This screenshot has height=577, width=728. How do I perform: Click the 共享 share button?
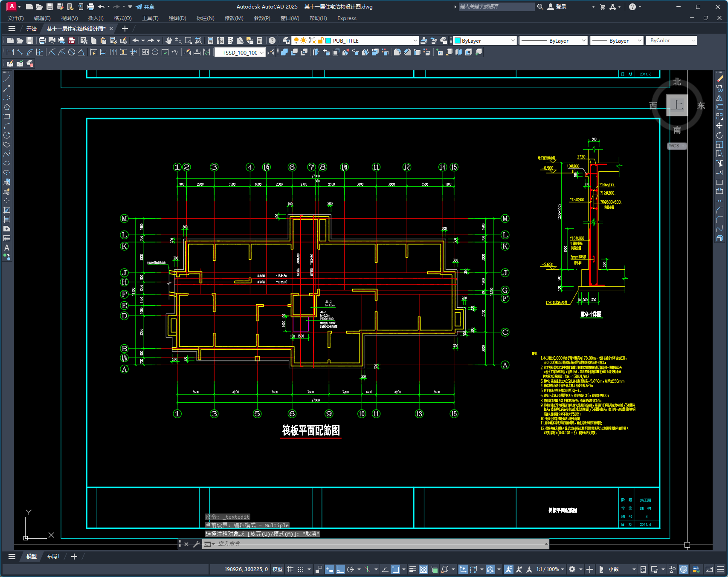pyautogui.click(x=145, y=7)
